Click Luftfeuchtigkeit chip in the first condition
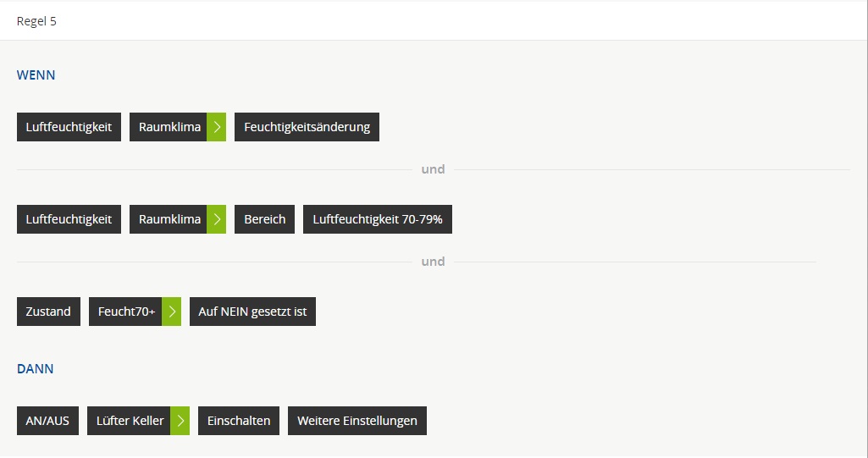 tap(69, 127)
